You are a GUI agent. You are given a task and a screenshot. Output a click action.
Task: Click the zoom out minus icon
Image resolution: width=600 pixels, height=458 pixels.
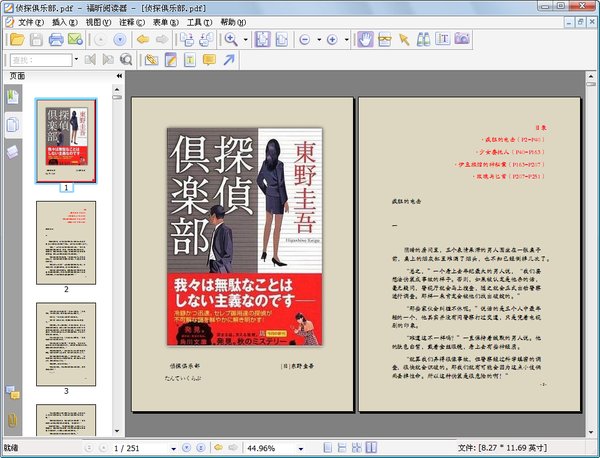pos(305,40)
